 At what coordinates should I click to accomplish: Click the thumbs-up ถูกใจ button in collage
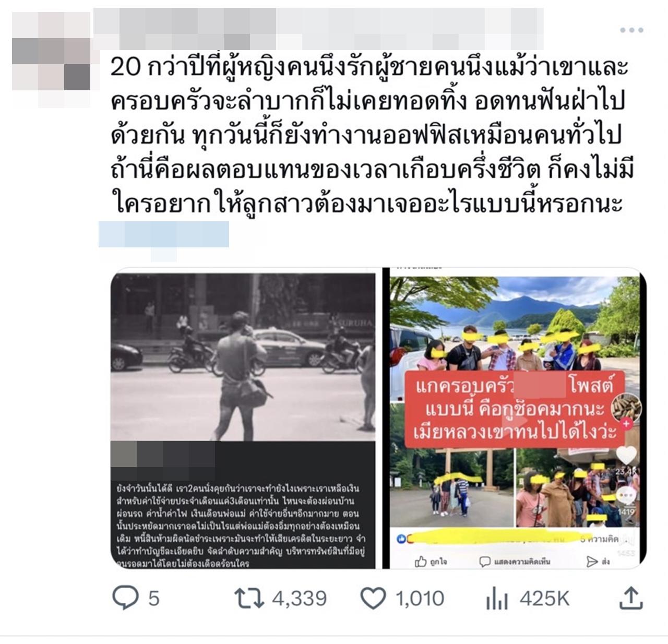click(431, 562)
